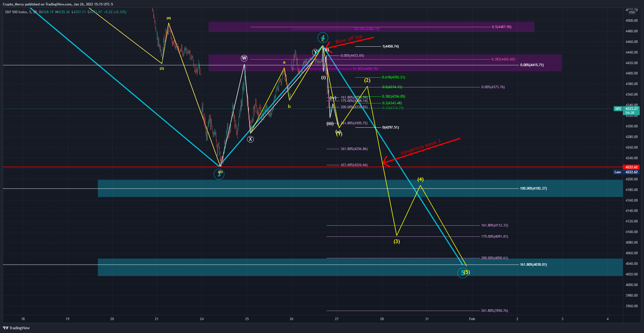
Task: Select the circled Y wave label
Action: (x=315, y=52)
